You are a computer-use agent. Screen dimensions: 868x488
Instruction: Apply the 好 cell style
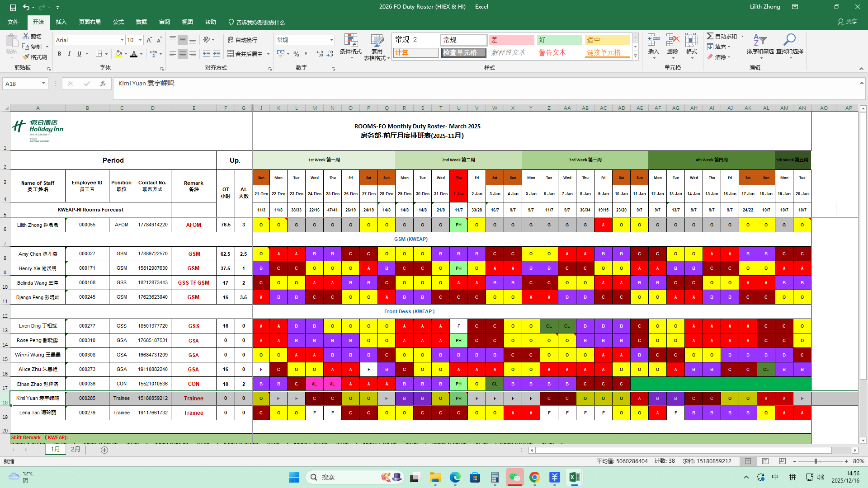[x=559, y=40]
